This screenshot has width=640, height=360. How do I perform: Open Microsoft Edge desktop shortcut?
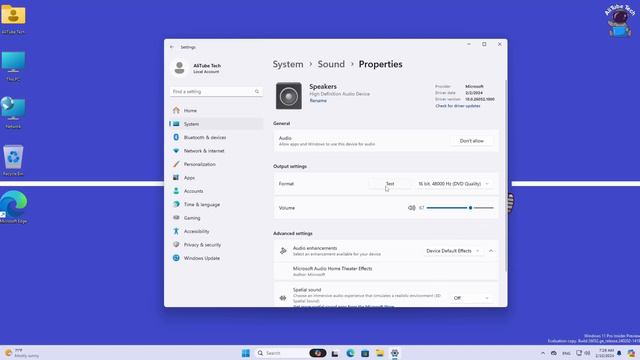pos(13,207)
